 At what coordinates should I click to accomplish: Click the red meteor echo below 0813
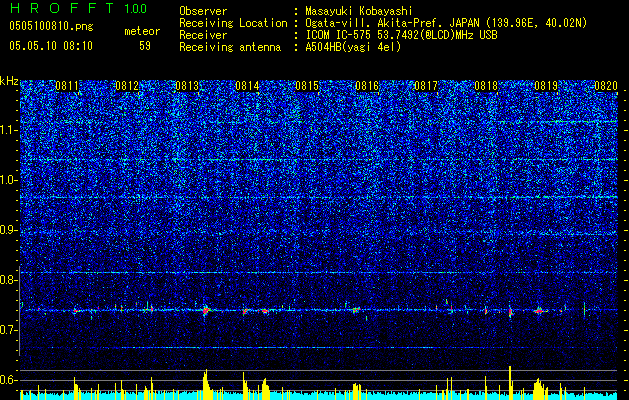[206, 311]
